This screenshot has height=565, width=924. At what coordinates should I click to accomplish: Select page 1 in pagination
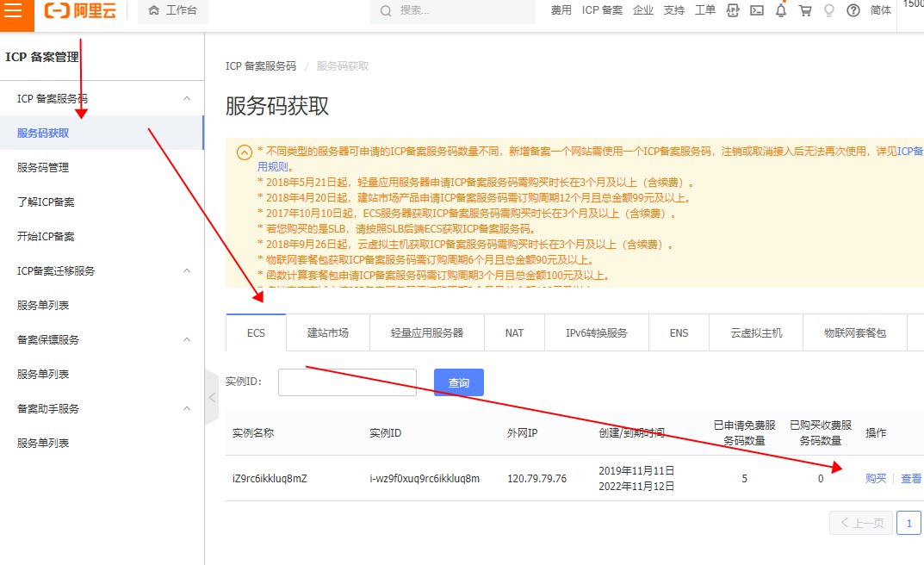(908, 523)
